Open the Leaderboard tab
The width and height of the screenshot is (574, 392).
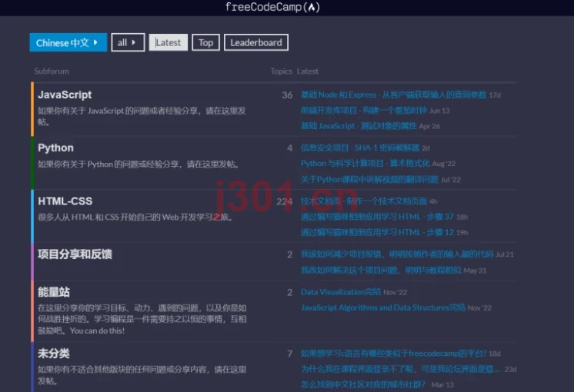coord(256,42)
